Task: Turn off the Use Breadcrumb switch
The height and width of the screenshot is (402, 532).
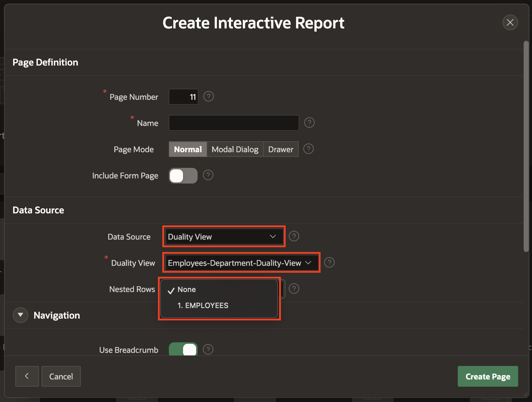Action: coord(183,350)
